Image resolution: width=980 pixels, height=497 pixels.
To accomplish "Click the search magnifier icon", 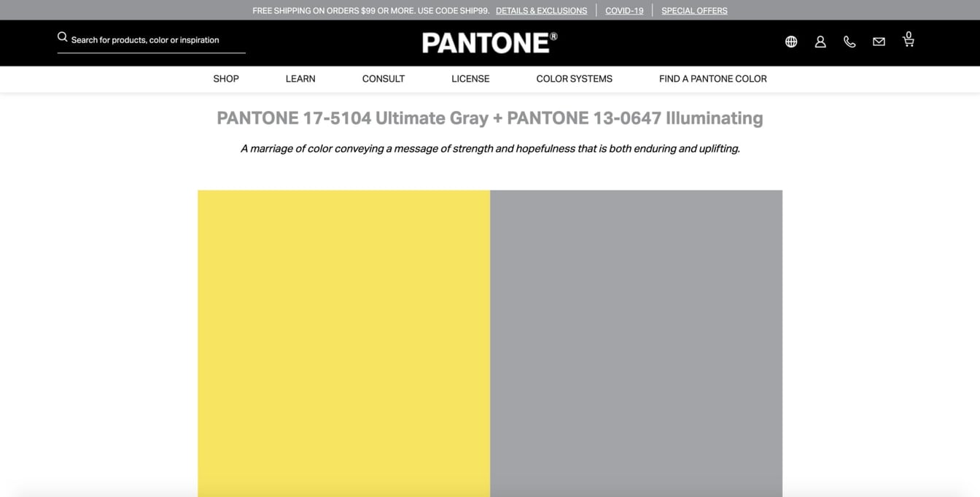I will click(62, 36).
